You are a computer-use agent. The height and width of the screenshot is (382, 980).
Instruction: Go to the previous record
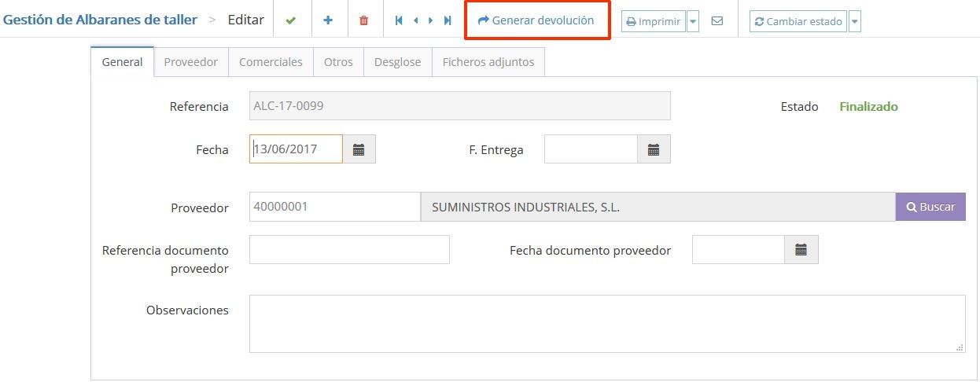point(415,20)
